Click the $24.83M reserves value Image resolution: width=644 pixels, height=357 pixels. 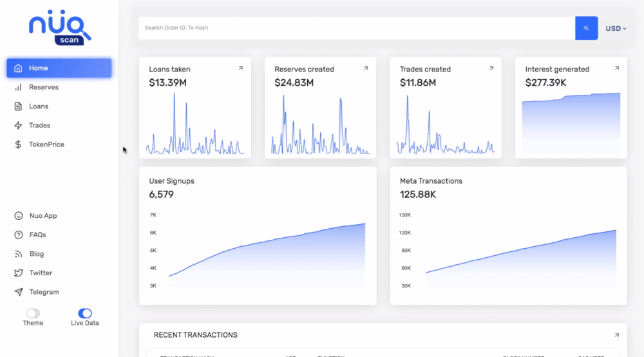pos(294,82)
